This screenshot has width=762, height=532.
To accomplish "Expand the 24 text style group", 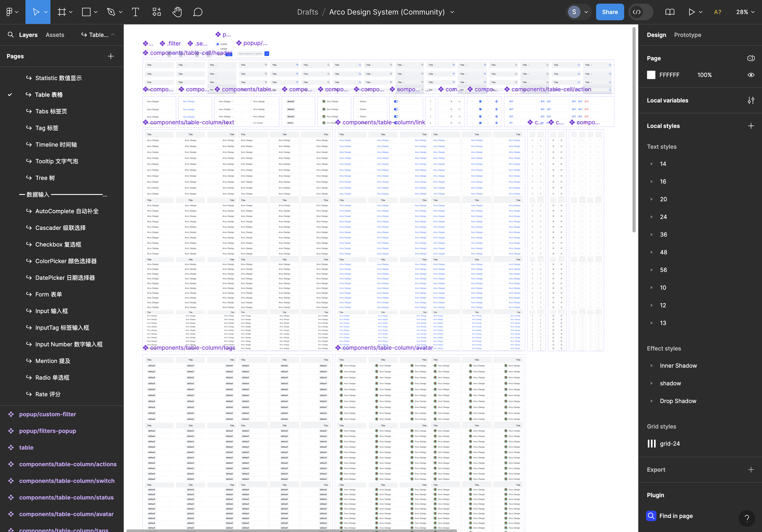I will click(x=651, y=217).
